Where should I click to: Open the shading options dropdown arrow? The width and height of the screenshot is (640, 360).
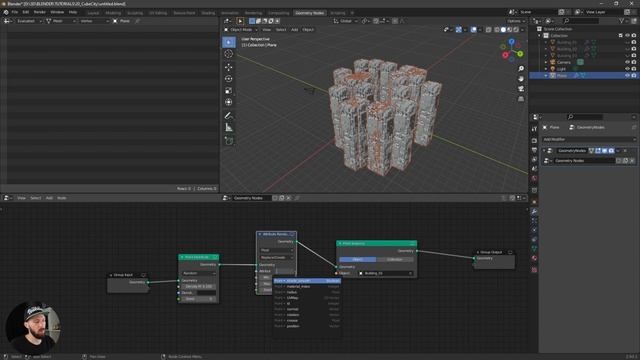click(522, 30)
